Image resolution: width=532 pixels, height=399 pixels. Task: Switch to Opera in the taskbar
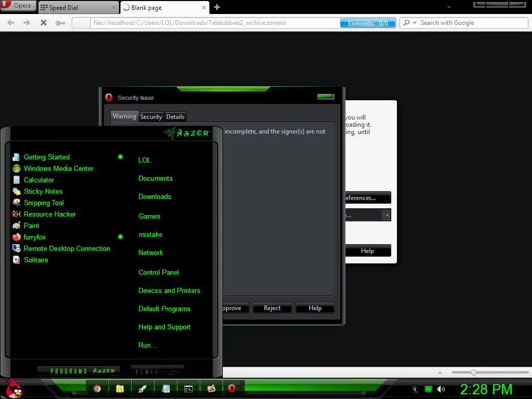(x=232, y=389)
